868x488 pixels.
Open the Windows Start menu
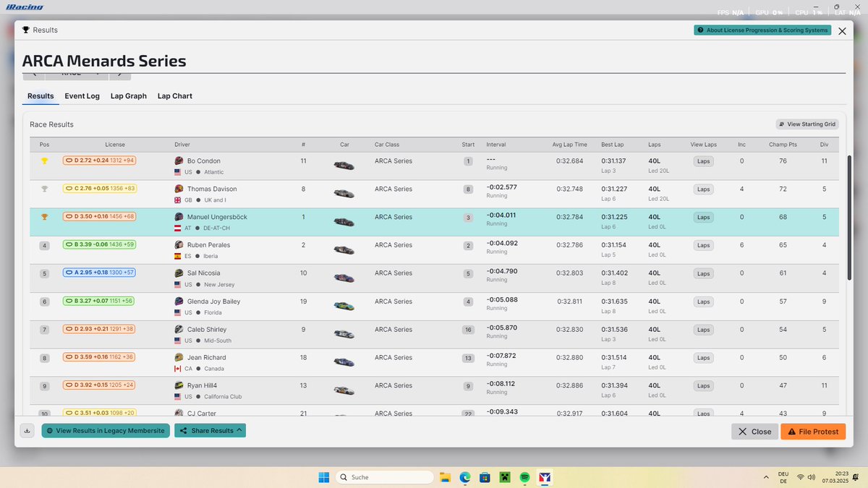[324, 477]
